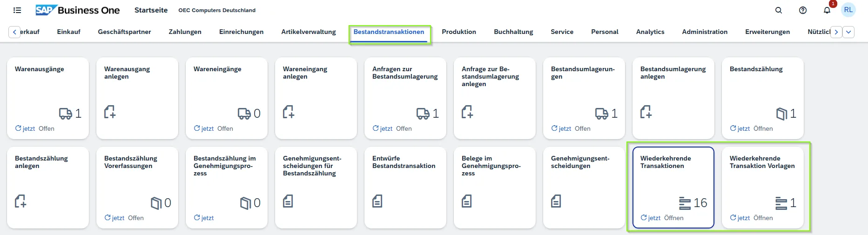Viewport: 868px width, 235px height.
Task: Open the Wareneingang anlegen tile
Action: click(316, 98)
